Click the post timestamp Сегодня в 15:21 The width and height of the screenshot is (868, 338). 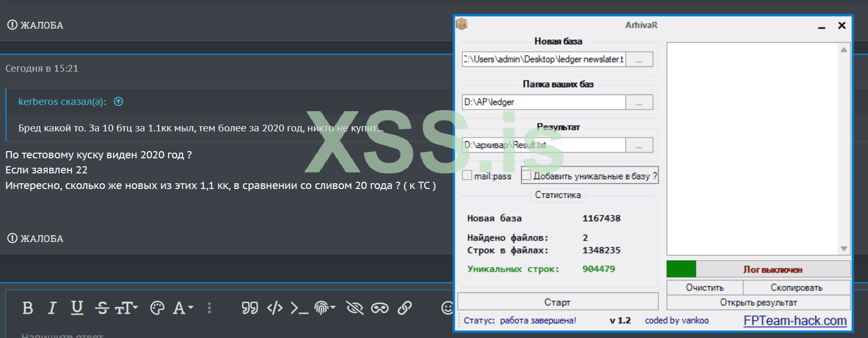pyautogui.click(x=41, y=68)
